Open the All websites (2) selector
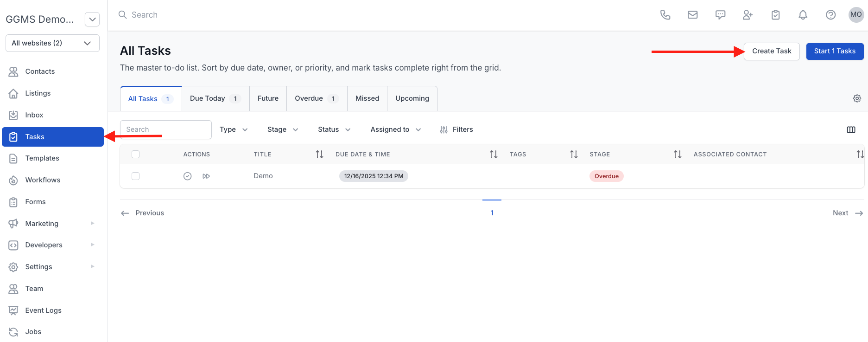The height and width of the screenshot is (342, 868). click(52, 43)
